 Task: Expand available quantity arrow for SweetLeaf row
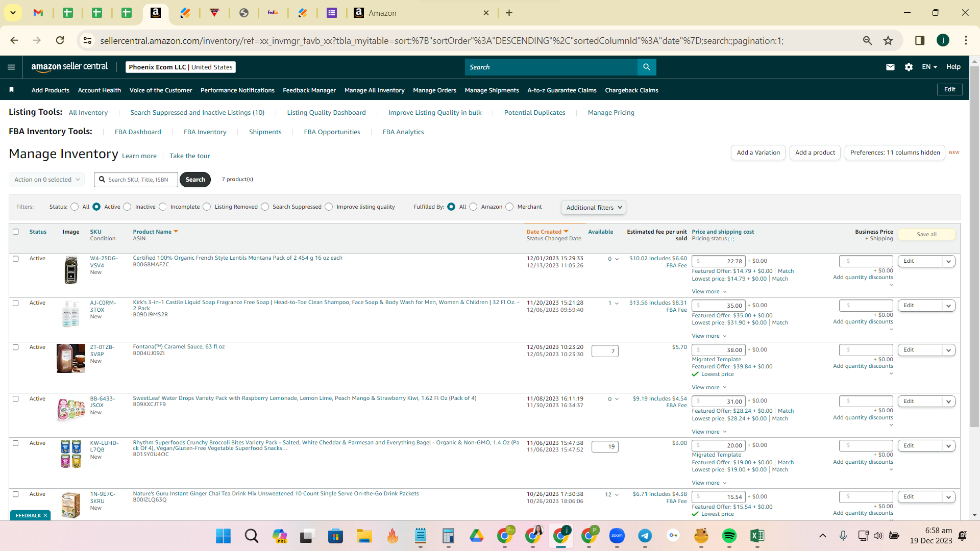pyautogui.click(x=617, y=399)
